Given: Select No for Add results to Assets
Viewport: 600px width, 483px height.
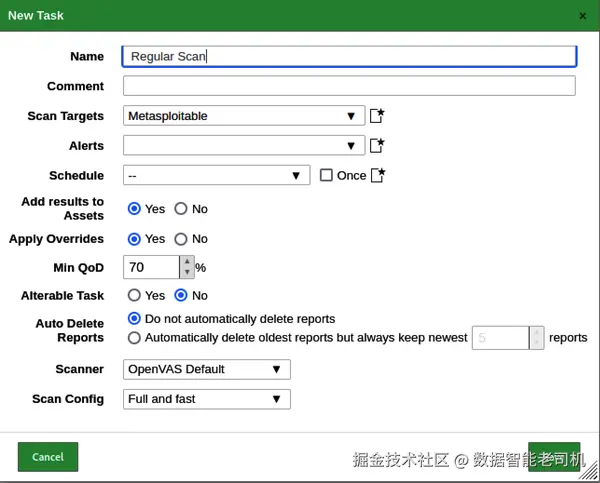Looking at the screenshot, I should point(181,209).
